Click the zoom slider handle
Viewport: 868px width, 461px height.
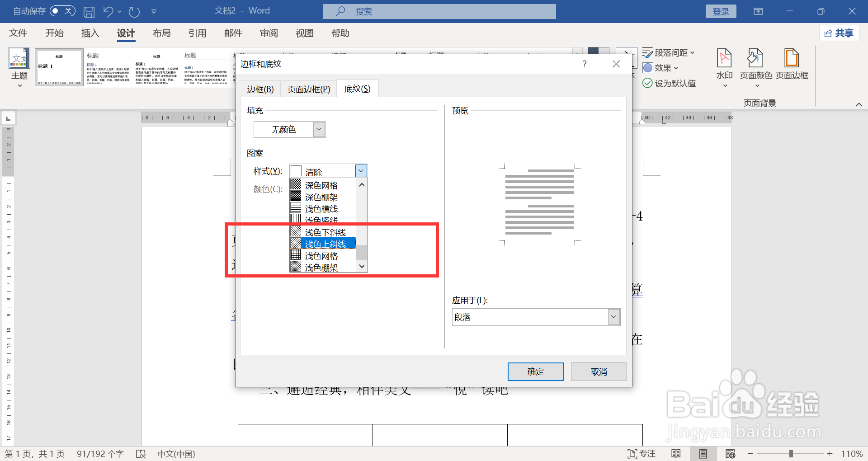(791, 453)
